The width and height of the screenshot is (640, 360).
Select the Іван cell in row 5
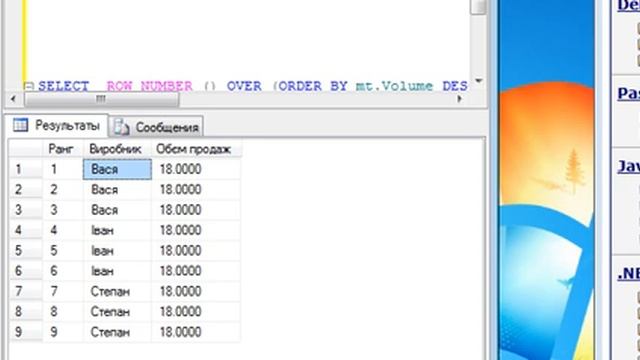tap(117, 251)
